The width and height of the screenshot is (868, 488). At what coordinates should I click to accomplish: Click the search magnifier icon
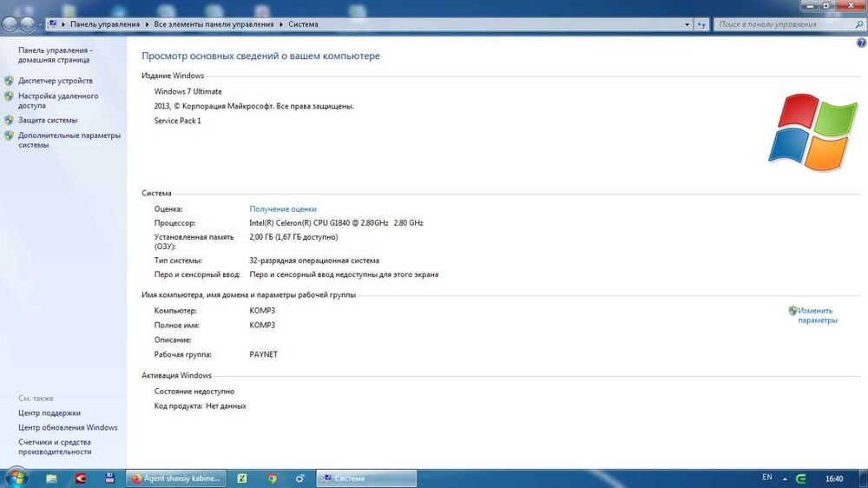858,24
